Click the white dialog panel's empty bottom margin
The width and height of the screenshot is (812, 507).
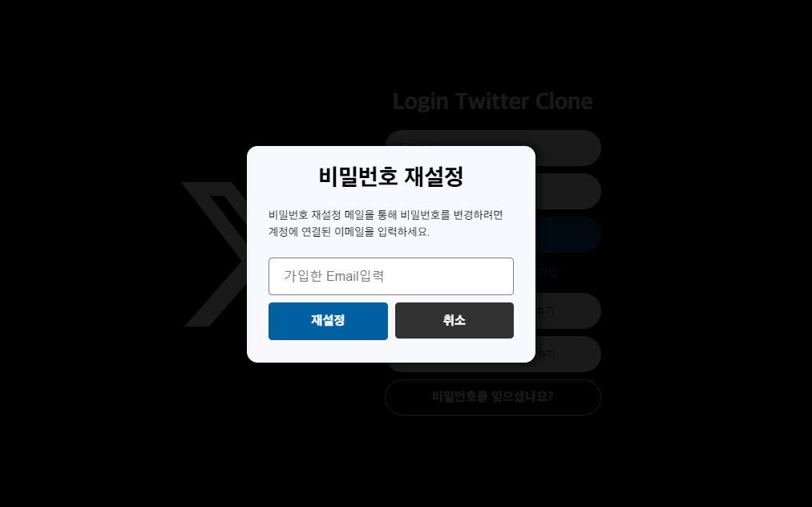pyautogui.click(x=391, y=351)
